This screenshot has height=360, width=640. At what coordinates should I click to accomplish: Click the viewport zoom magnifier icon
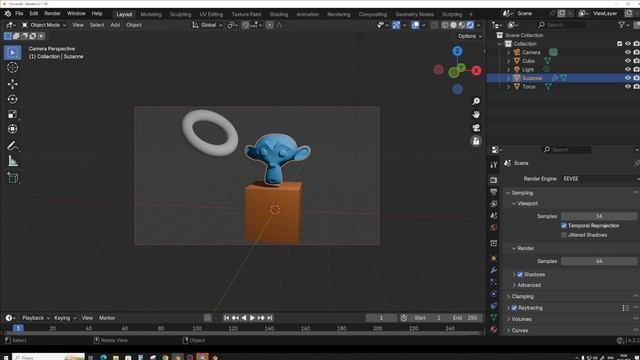pos(476,101)
